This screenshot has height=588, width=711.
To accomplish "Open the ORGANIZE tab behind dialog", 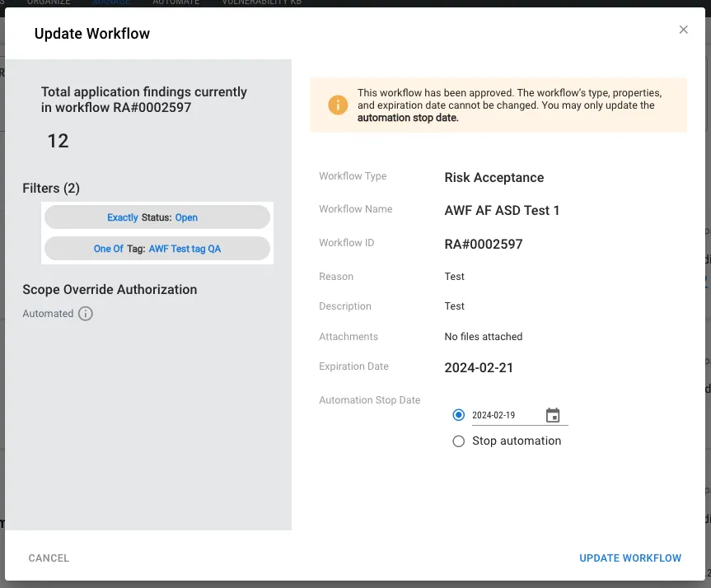I will click(x=49, y=2).
